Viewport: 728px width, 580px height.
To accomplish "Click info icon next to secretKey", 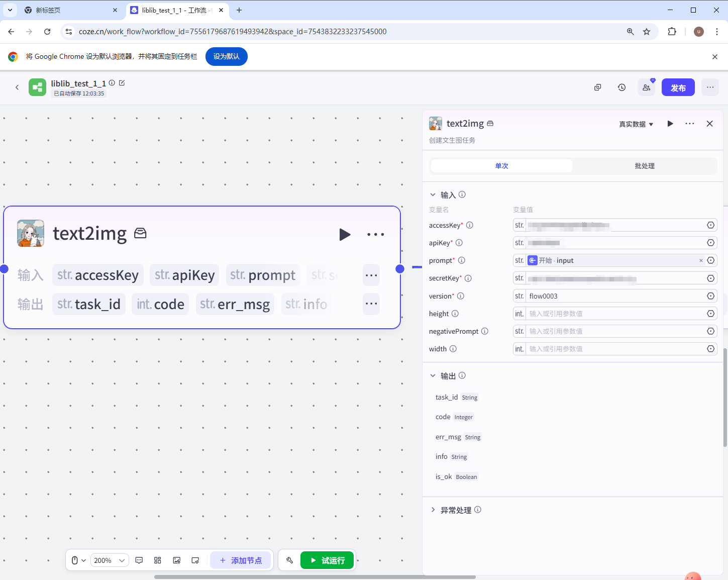I will [468, 278].
